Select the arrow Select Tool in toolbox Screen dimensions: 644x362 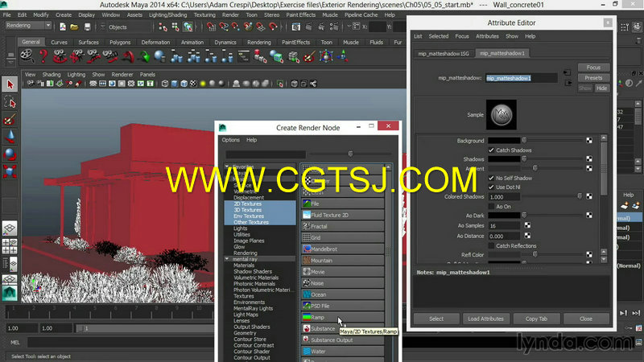10,84
